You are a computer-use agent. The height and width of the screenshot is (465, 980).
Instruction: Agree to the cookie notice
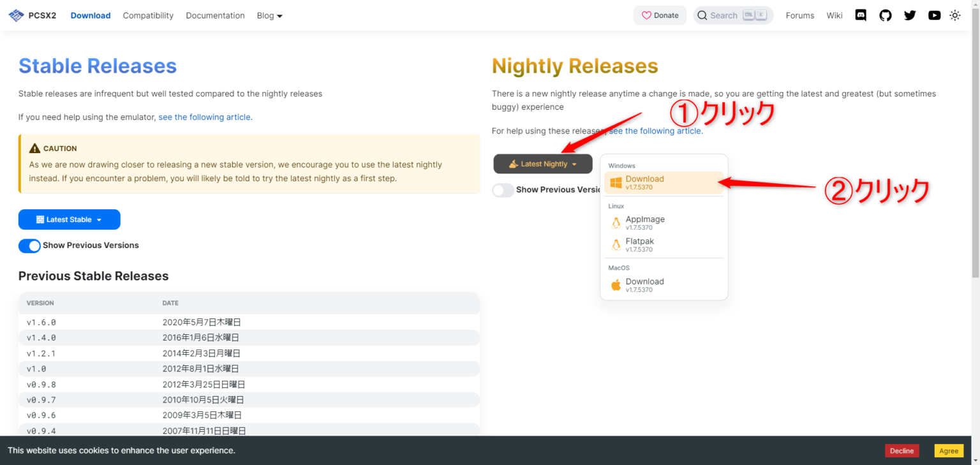tap(948, 451)
